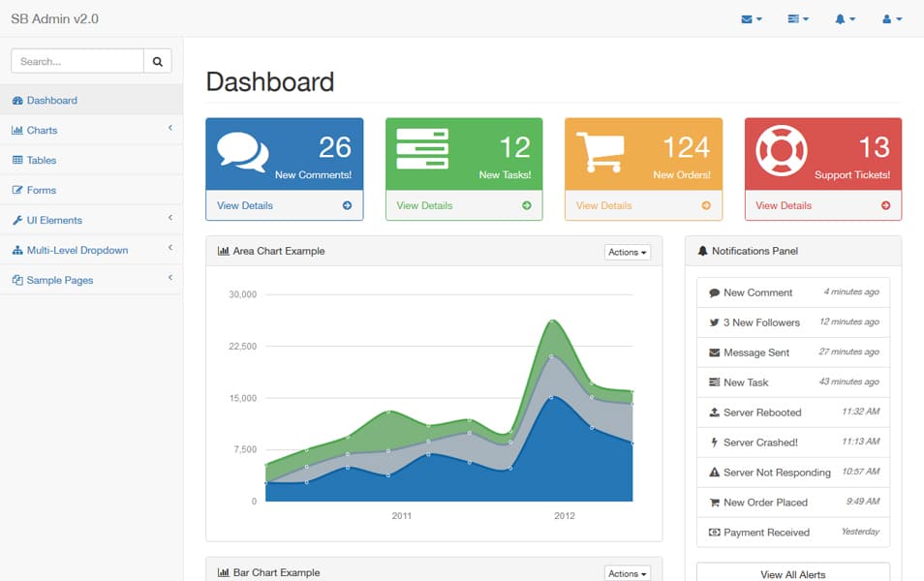The image size is (924, 581).
Task: Open the user account icon menu
Action: click(x=887, y=18)
